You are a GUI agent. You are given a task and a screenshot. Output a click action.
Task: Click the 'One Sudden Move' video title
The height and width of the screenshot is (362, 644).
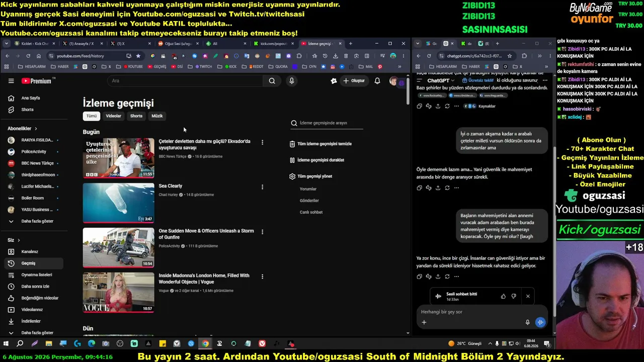coord(206,234)
